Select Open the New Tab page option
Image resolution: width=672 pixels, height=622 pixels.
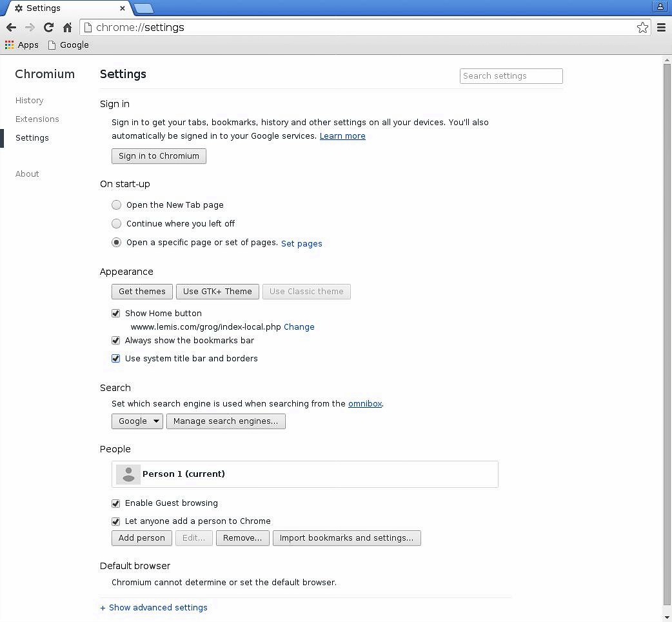(x=116, y=205)
